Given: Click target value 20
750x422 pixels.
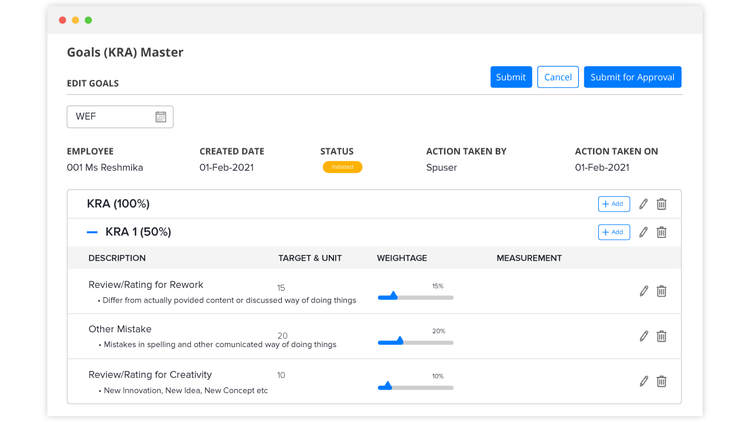Looking at the screenshot, I should click(x=282, y=335).
